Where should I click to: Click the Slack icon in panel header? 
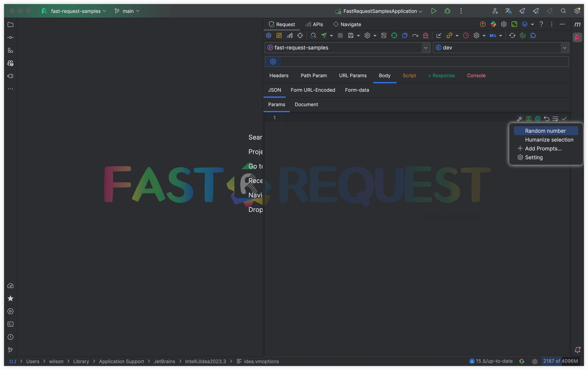click(x=493, y=24)
